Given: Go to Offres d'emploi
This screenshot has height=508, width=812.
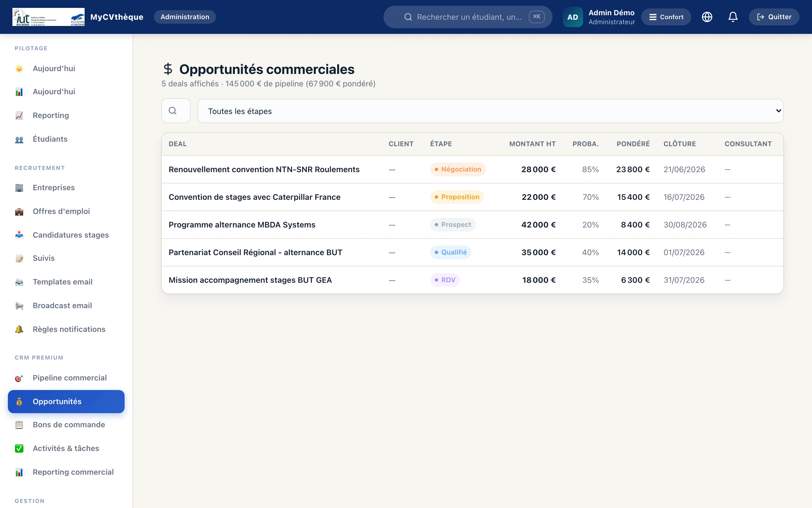Looking at the screenshot, I should tap(66, 211).
